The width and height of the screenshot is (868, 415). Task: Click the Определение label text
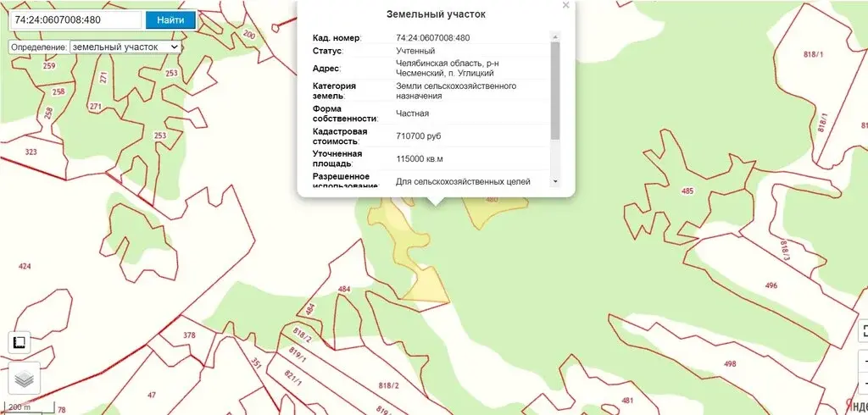tap(38, 47)
